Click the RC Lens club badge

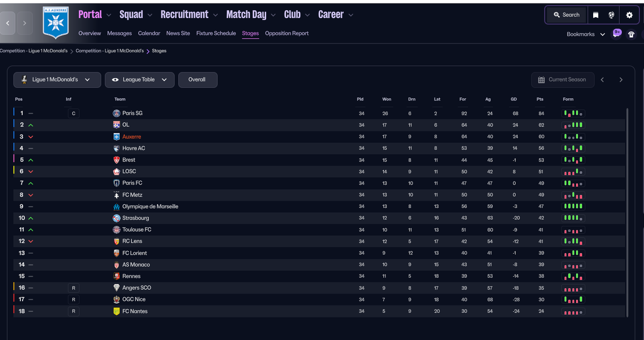(116, 241)
